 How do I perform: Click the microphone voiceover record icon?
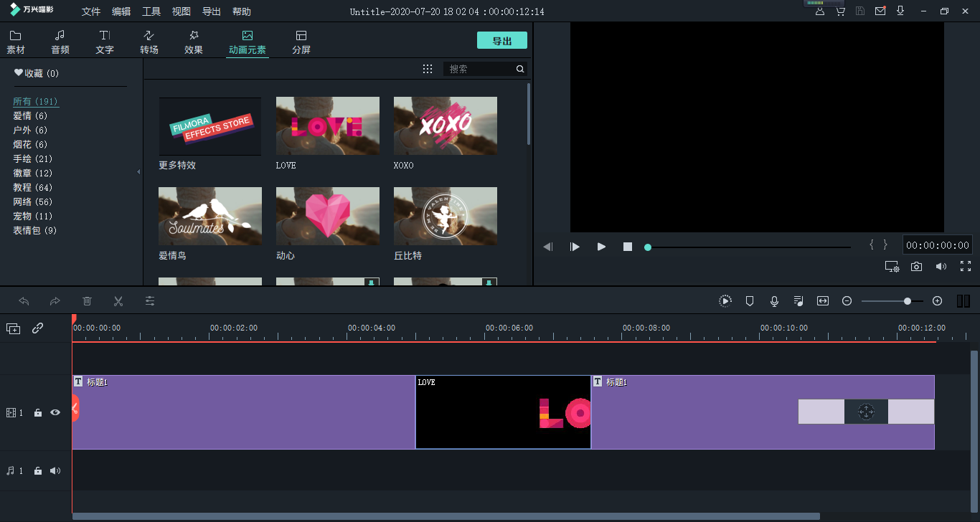(774, 301)
